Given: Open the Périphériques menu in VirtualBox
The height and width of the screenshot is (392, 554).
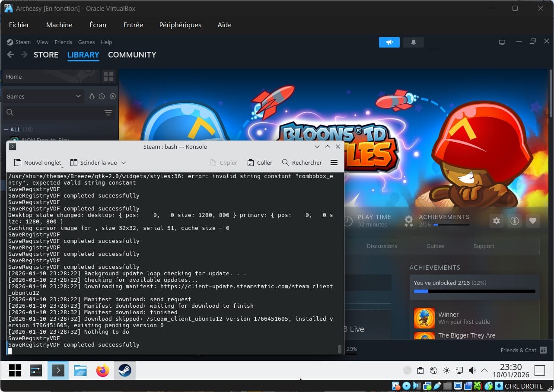Looking at the screenshot, I should (180, 25).
